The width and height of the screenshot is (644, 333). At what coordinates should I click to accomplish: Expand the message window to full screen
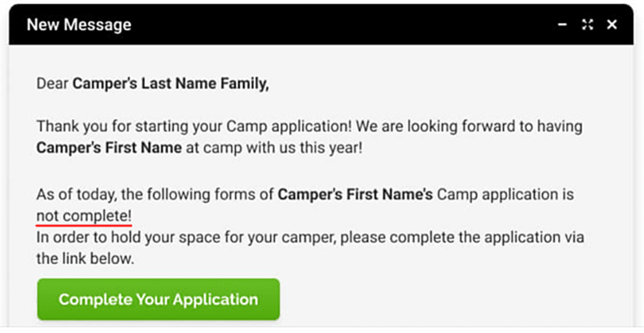pos(587,25)
